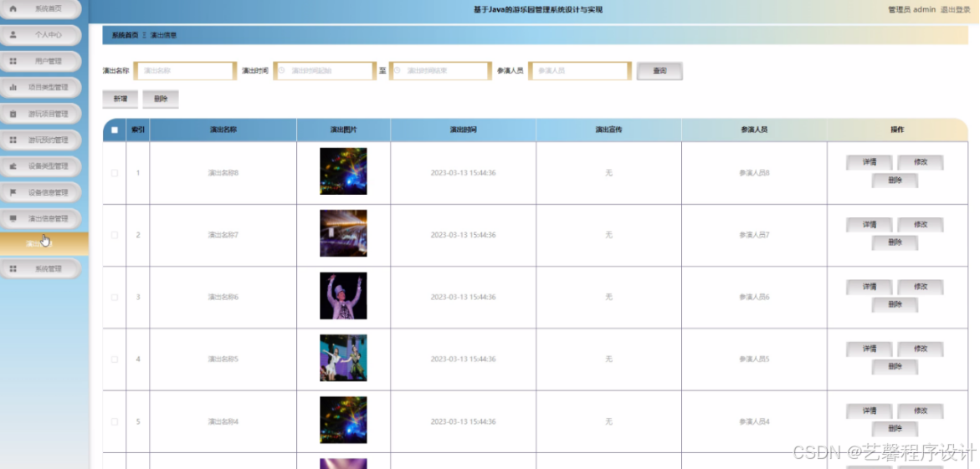
Task: Click 删除 for 演出名称6 row
Action: click(x=895, y=305)
